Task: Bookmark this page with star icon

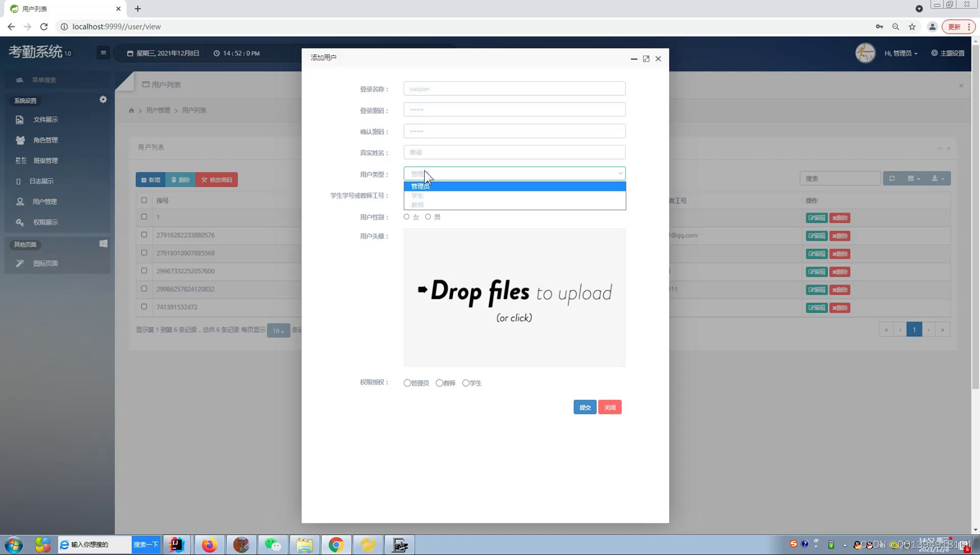Action: [x=912, y=27]
